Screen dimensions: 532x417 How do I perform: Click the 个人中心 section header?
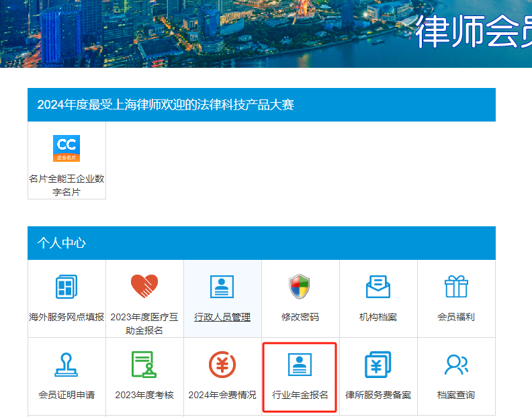[x=62, y=243]
